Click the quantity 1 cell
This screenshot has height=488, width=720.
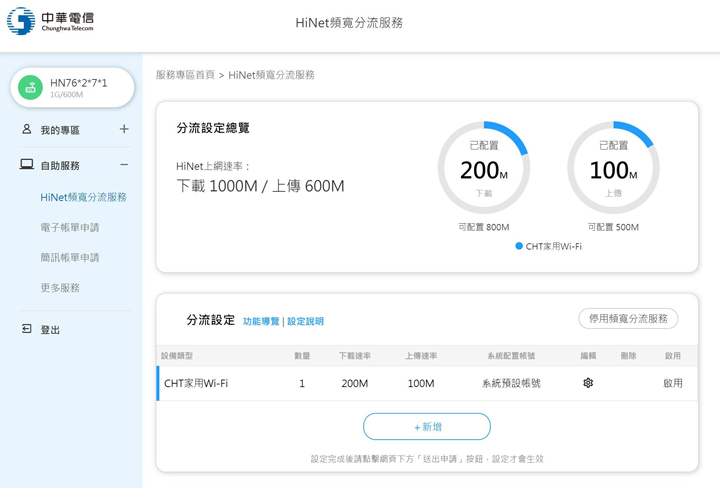[x=302, y=383]
